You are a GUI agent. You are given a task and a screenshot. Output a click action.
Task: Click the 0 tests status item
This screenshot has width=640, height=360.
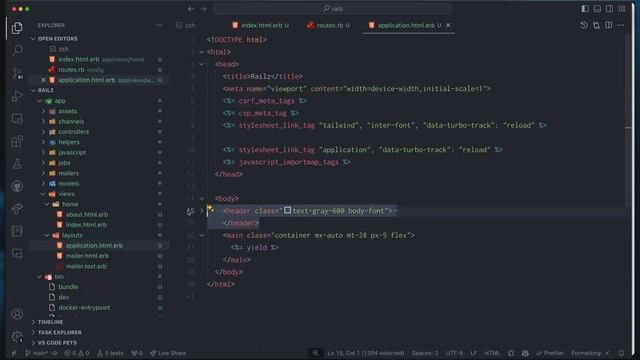(x=110, y=353)
